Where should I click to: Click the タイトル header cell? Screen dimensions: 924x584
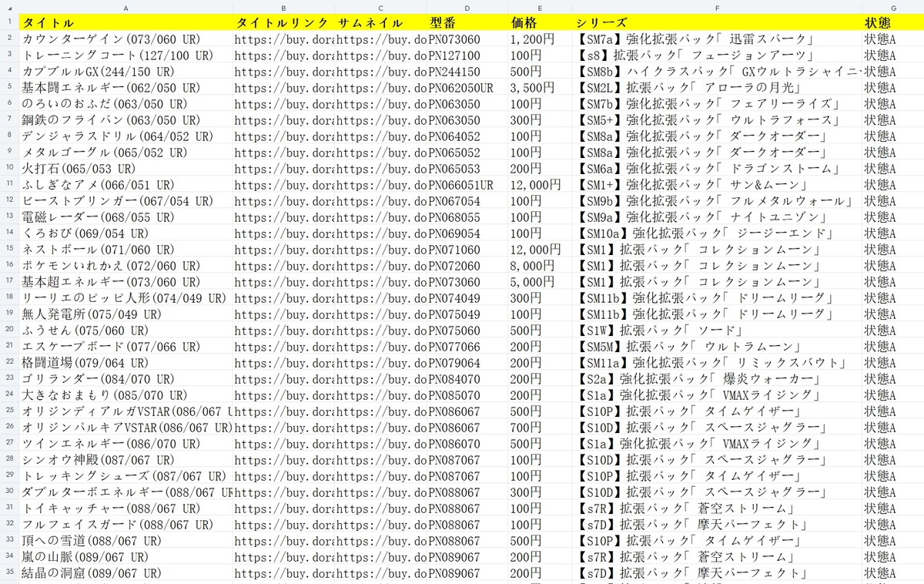pyautogui.click(x=126, y=22)
